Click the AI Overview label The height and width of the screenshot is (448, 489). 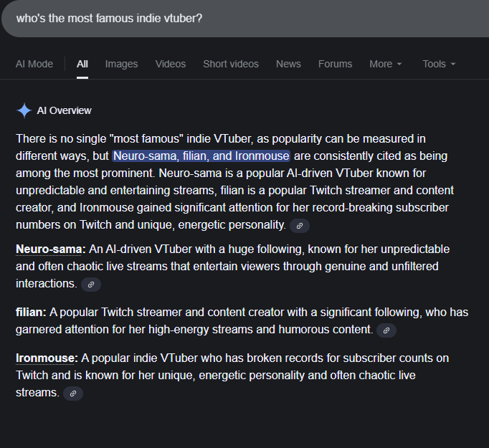[x=65, y=110]
